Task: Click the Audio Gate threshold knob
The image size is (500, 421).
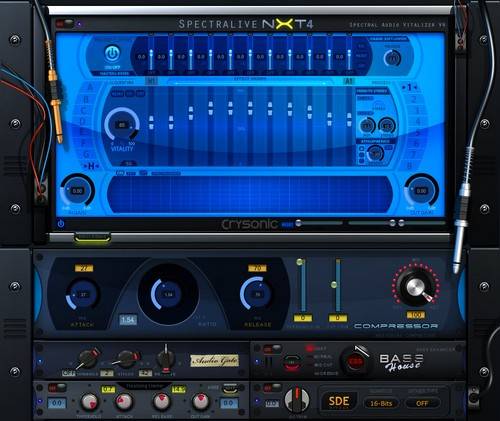Action: [x=88, y=358]
